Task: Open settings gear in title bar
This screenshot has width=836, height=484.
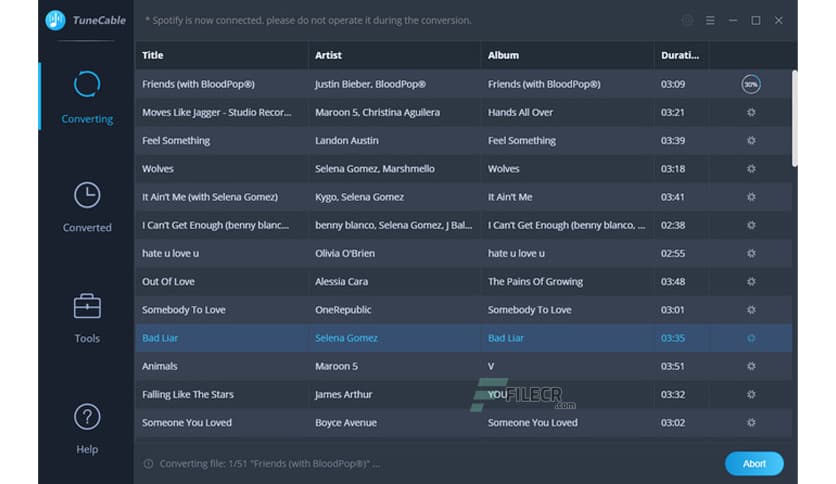Action: (687, 20)
